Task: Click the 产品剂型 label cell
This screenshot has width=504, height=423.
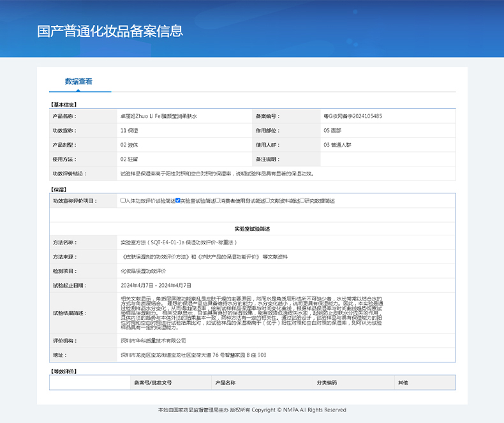Action: pos(83,145)
